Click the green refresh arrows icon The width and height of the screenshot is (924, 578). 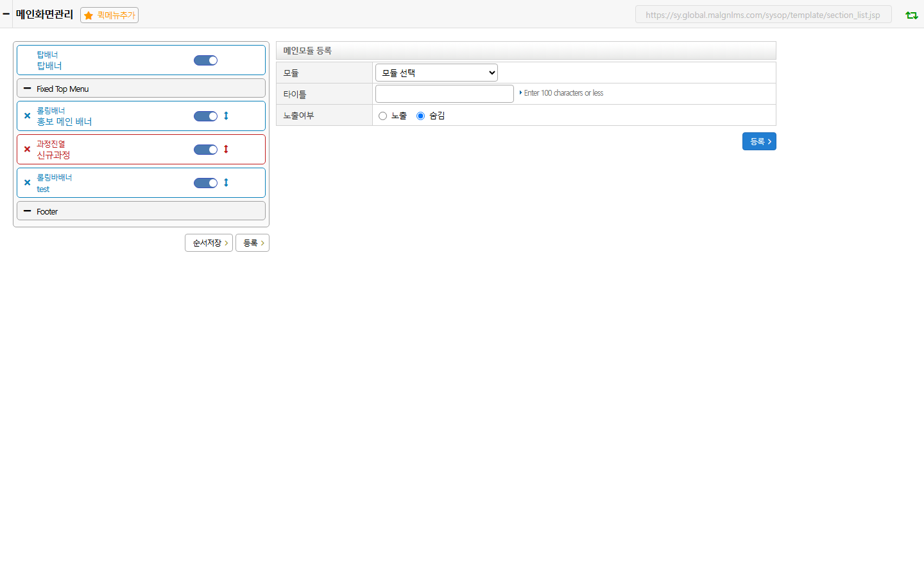(x=911, y=15)
